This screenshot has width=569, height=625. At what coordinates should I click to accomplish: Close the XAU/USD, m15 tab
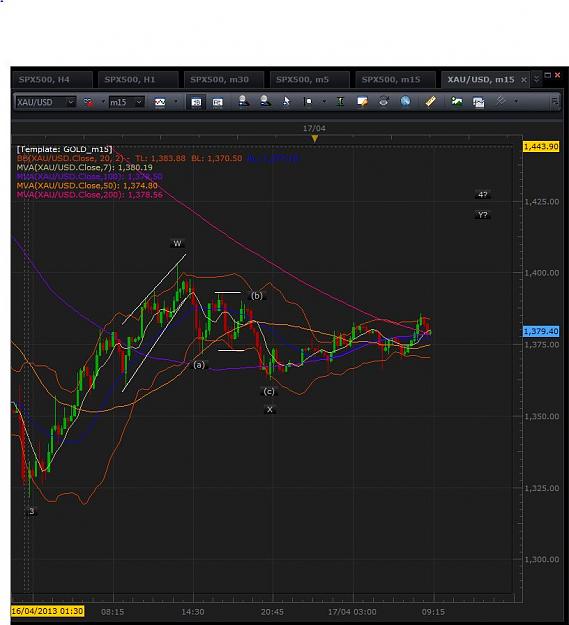click(524, 80)
